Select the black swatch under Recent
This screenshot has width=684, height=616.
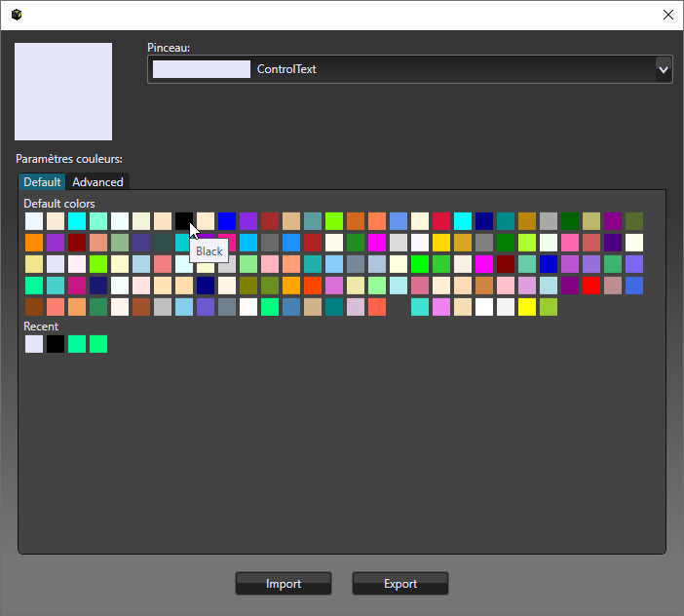coord(56,344)
